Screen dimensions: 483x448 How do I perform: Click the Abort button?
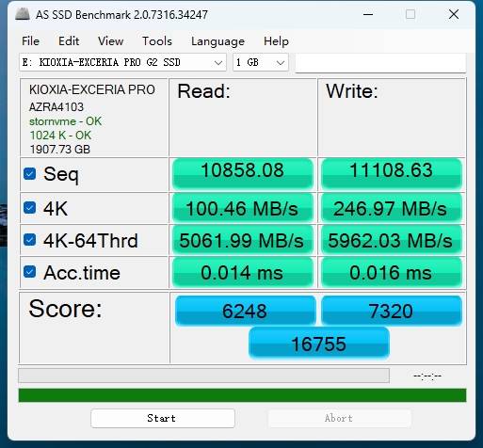[339, 418]
